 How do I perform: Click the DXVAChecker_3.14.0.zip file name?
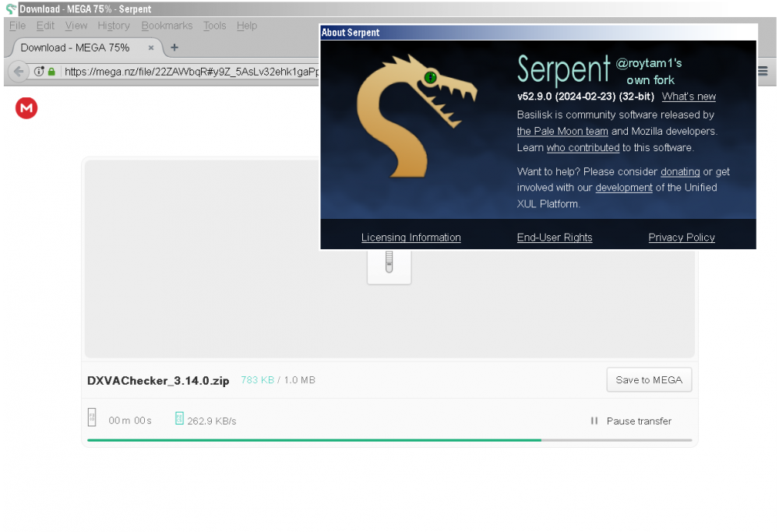pyautogui.click(x=158, y=380)
